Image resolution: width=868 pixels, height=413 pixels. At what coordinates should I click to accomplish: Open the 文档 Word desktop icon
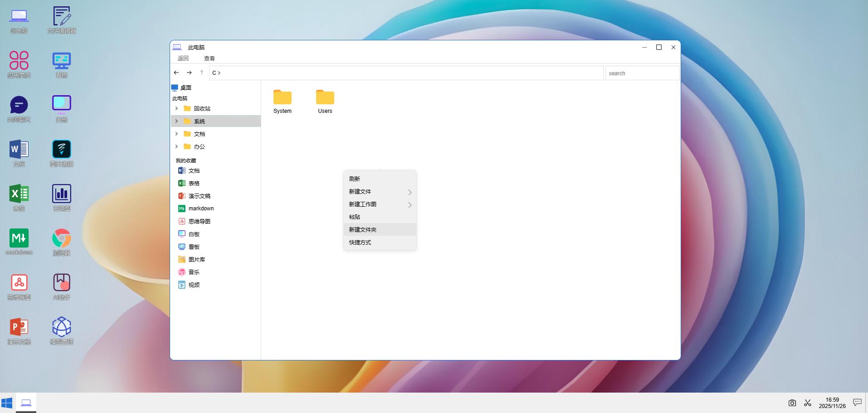click(x=19, y=153)
